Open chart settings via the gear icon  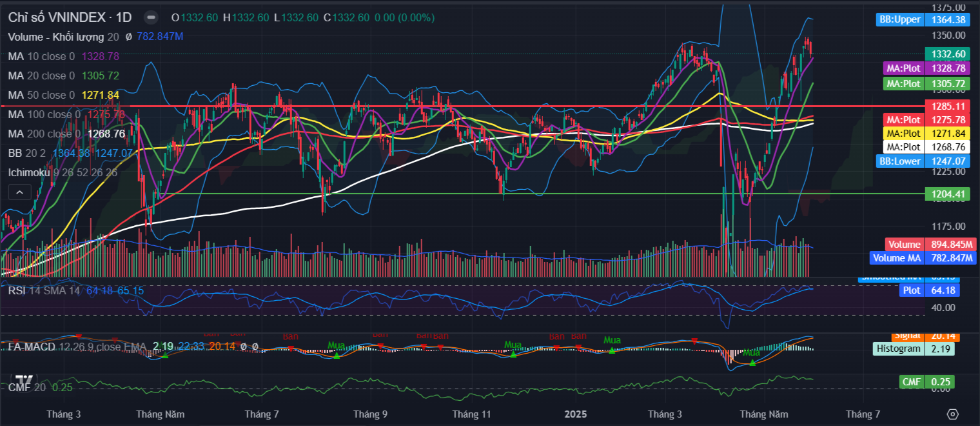(x=953, y=414)
